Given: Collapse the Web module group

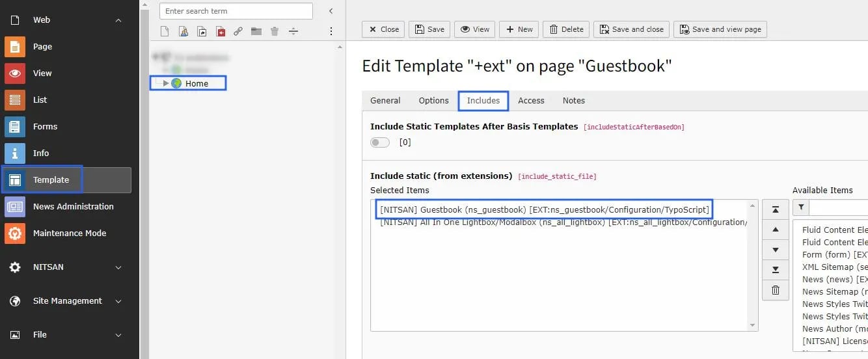Looking at the screenshot, I should pos(118,20).
